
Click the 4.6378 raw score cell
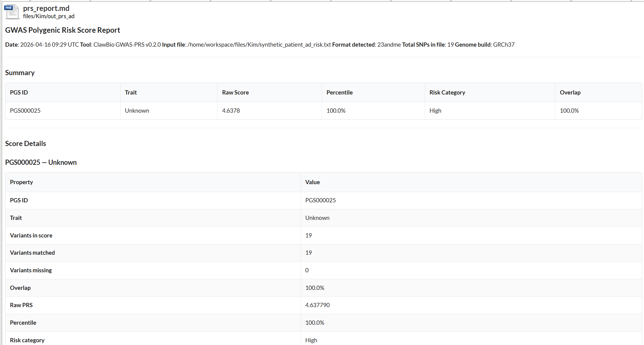click(x=231, y=111)
